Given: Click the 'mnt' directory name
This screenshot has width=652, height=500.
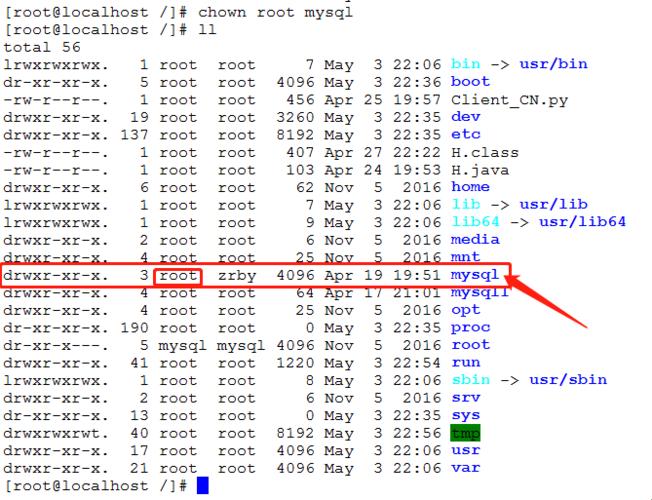Looking at the screenshot, I should 466,257.
